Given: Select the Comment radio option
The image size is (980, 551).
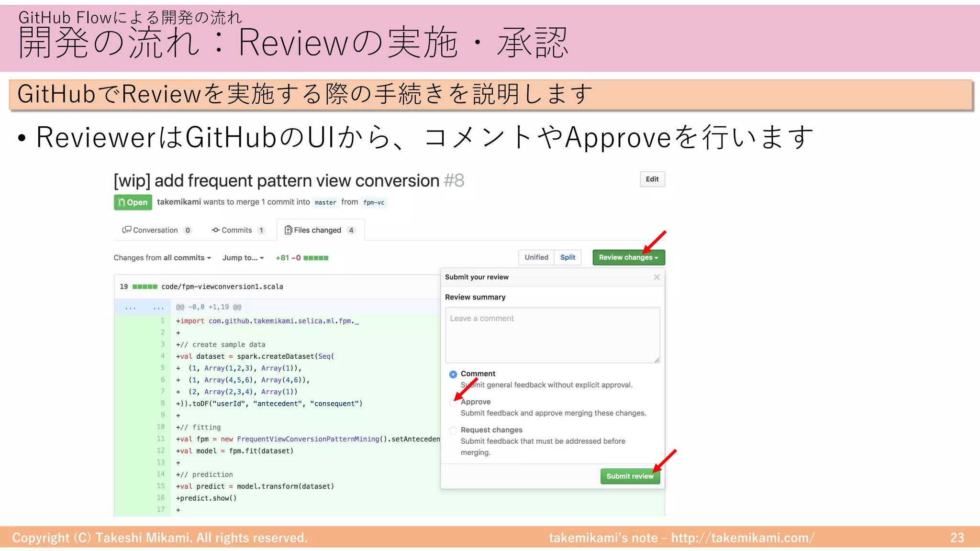Looking at the screenshot, I should click(x=453, y=375).
